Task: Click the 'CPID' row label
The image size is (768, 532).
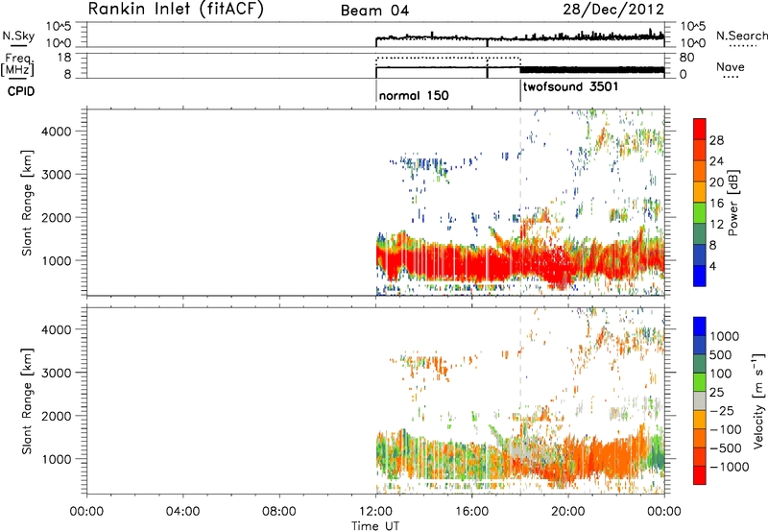Action: [21, 91]
